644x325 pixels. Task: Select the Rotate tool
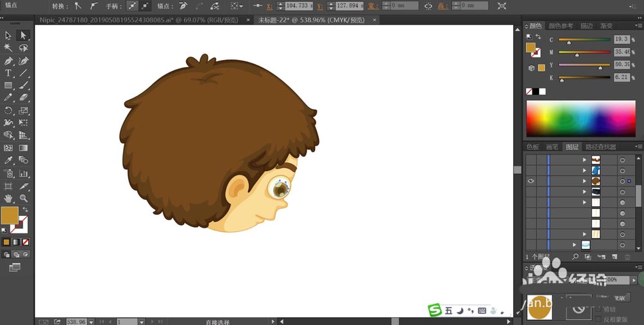click(x=8, y=110)
